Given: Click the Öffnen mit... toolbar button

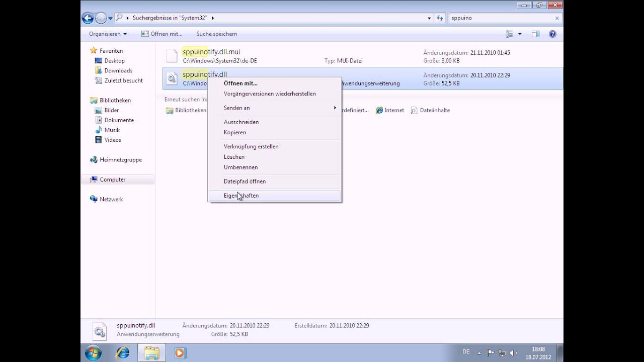Looking at the screenshot, I should point(162,34).
